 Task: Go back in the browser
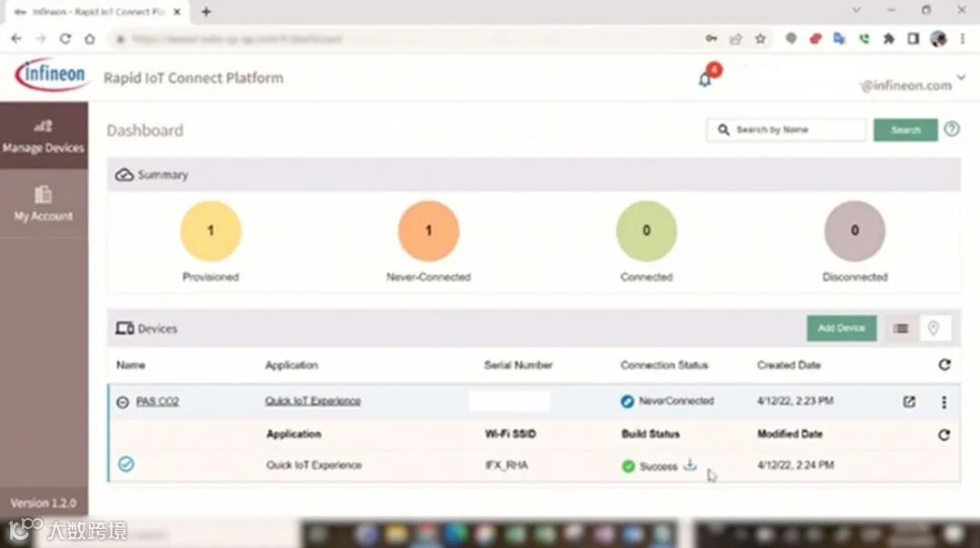[x=16, y=39]
